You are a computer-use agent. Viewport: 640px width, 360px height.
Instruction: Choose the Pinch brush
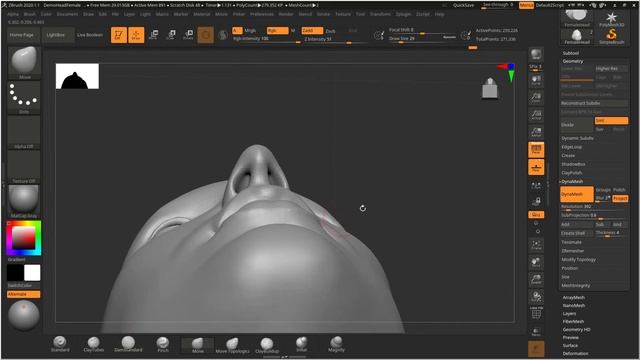(x=163, y=344)
